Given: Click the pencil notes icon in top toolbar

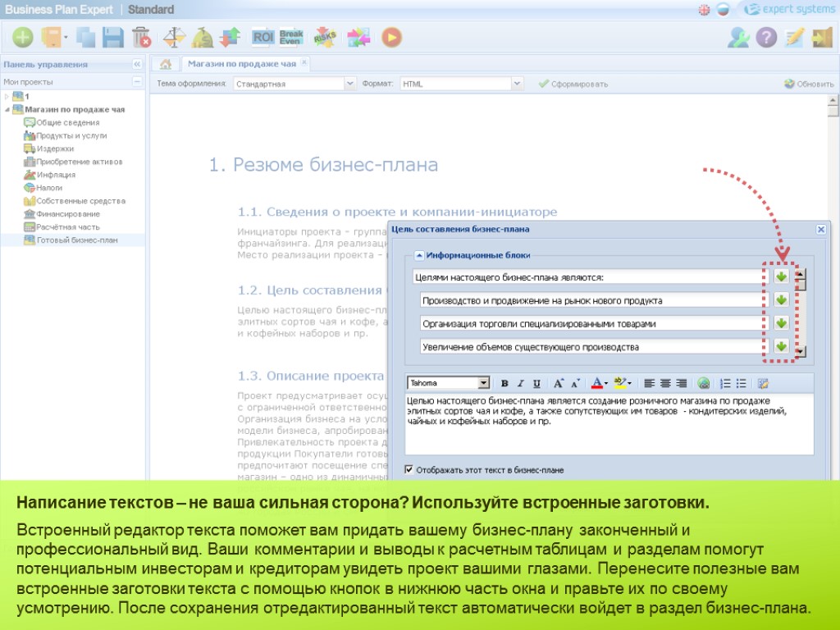Looking at the screenshot, I should (794, 38).
